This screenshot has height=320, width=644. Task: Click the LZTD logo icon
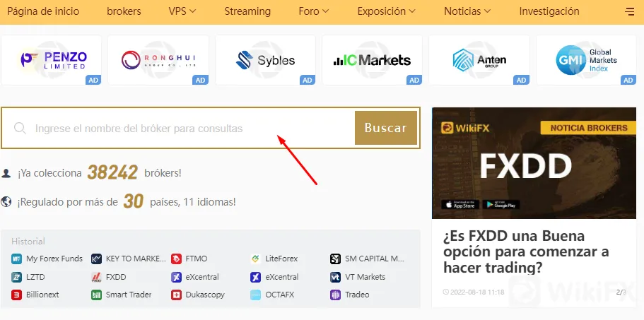(x=16, y=277)
